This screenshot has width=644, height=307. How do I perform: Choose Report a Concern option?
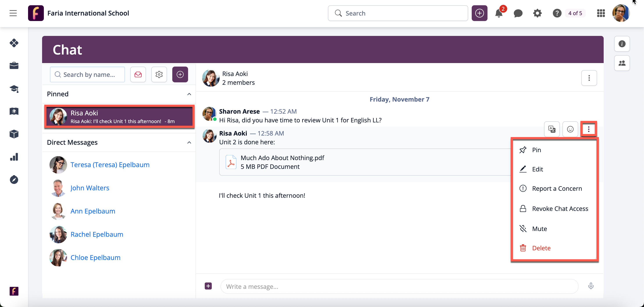(x=557, y=189)
